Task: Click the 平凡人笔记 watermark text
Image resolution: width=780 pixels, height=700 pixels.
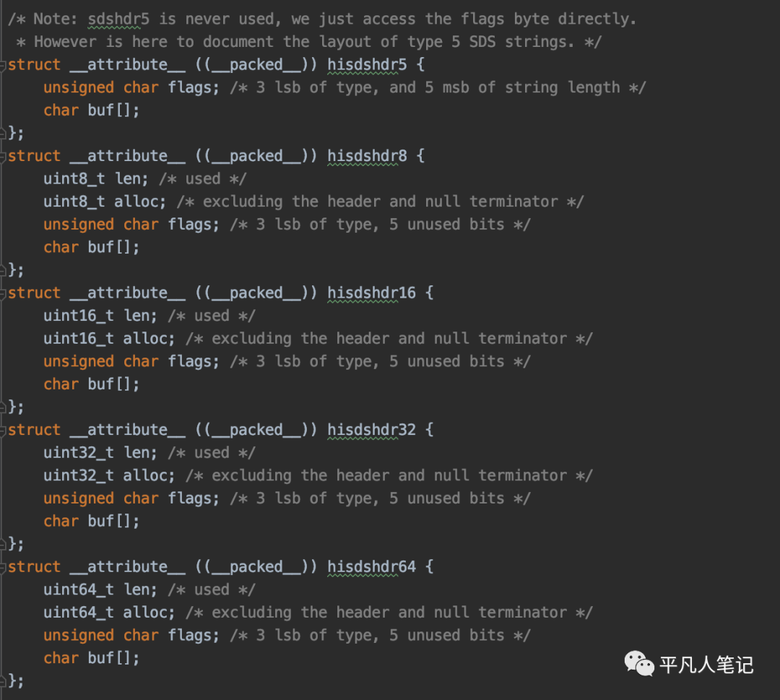Action: coord(706,665)
